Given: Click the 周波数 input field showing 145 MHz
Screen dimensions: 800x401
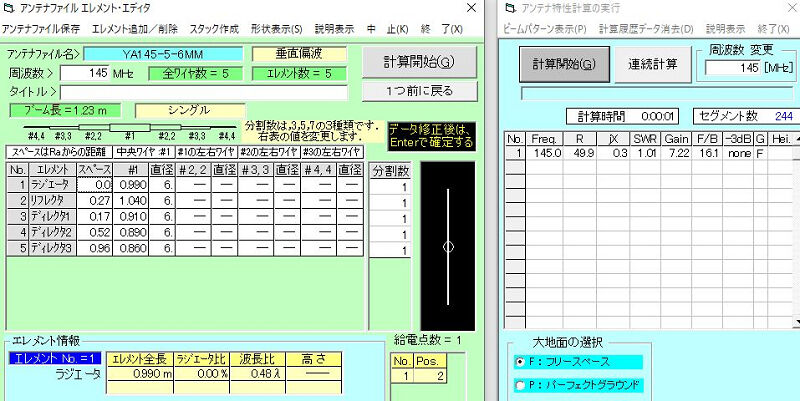Looking at the screenshot, I should tap(85, 73).
